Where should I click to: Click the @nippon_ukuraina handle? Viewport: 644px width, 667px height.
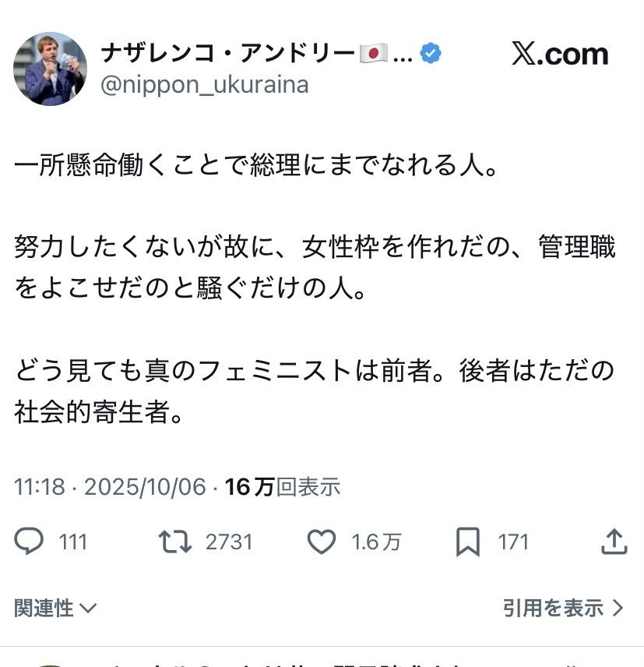pos(205,84)
